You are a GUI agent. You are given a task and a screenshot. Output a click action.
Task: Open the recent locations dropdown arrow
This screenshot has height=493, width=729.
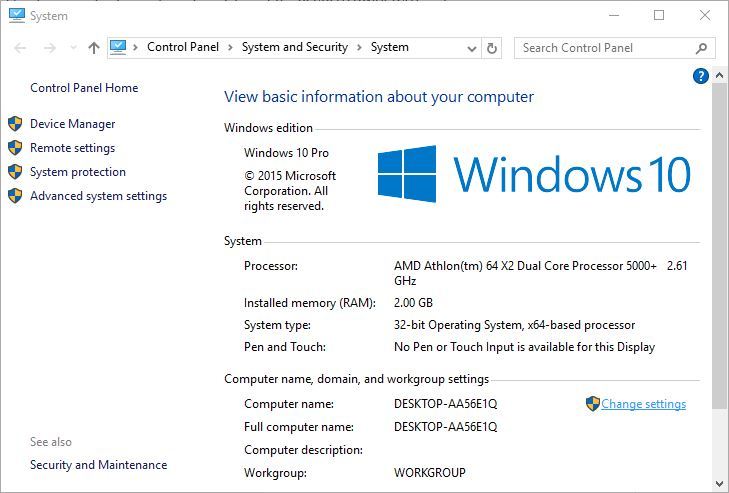73,48
